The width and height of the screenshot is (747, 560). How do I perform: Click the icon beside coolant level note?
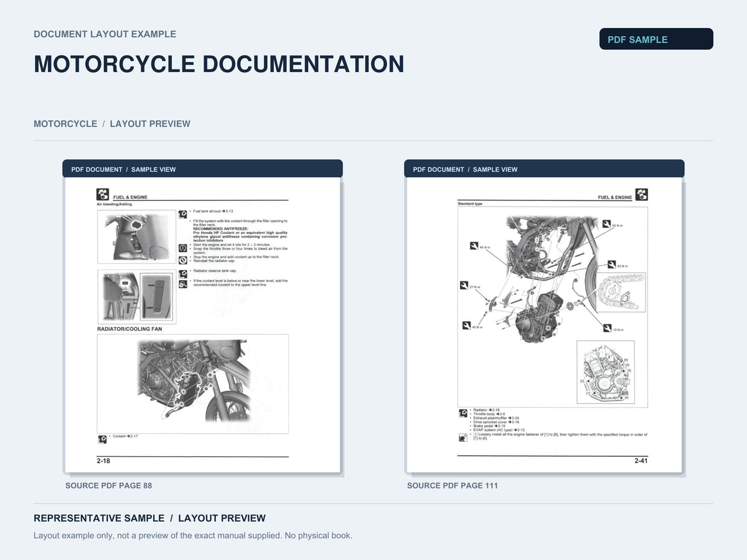coord(183,284)
